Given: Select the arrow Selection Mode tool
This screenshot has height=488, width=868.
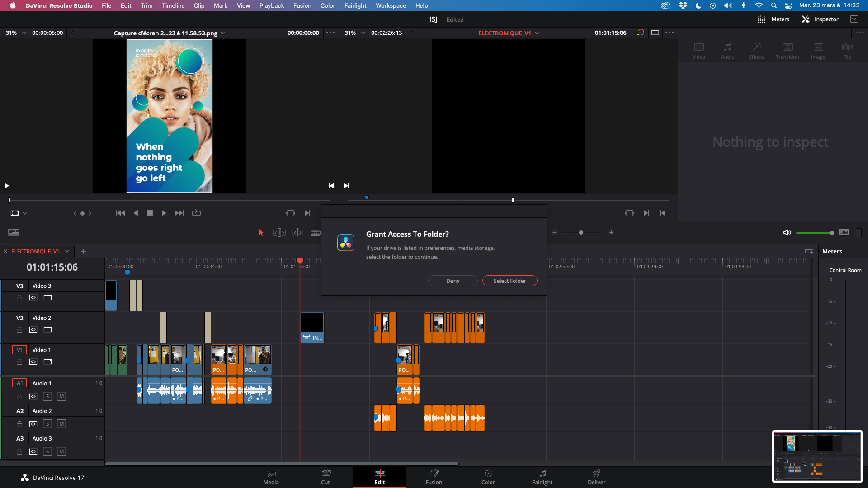Looking at the screenshot, I should coord(261,232).
